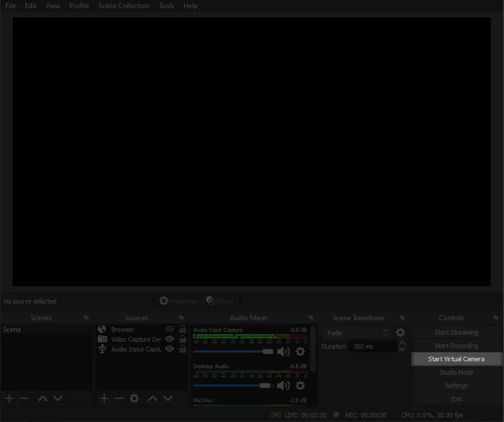Pop out the Scene Transitions dock panel
This screenshot has width=504, height=422.
tap(402, 317)
